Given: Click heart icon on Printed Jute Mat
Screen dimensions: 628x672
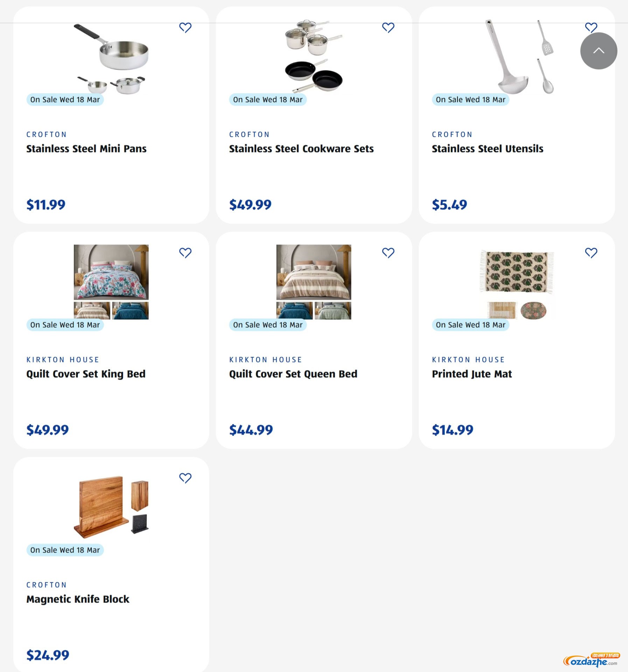Looking at the screenshot, I should click(591, 252).
